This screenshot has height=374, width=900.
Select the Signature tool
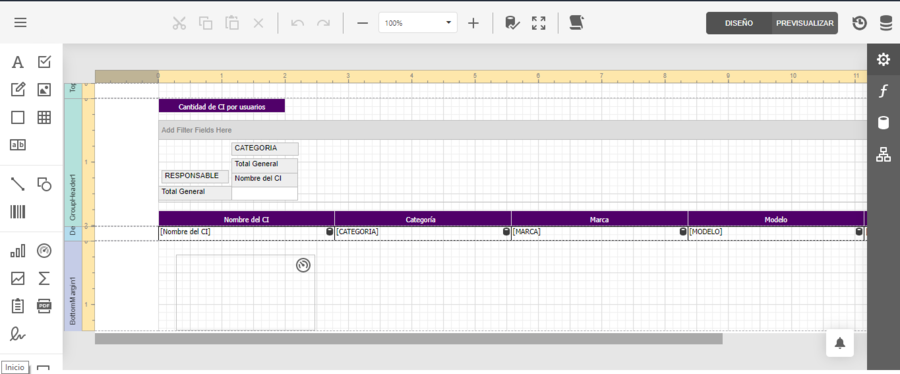click(x=18, y=333)
